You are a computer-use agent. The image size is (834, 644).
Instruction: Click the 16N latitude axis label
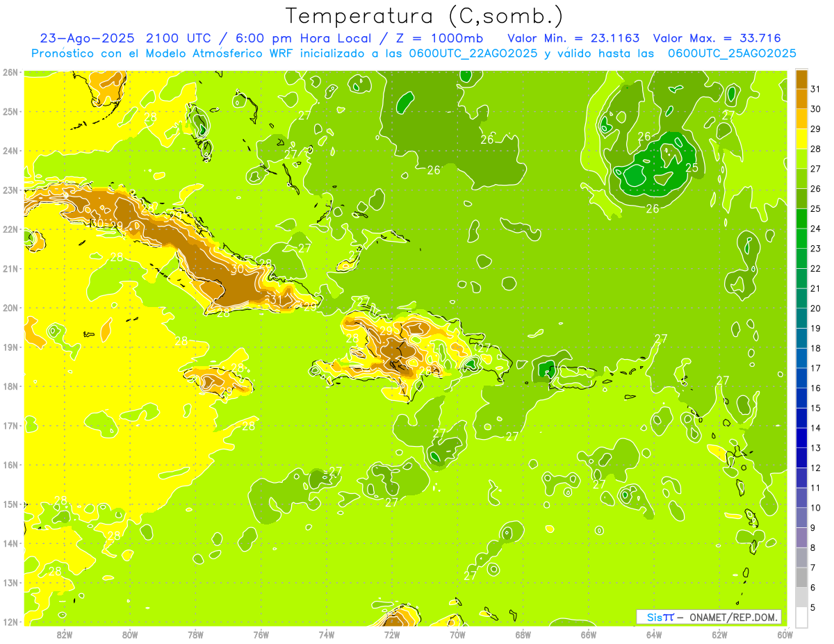pyautogui.click(x=10, y=464)
